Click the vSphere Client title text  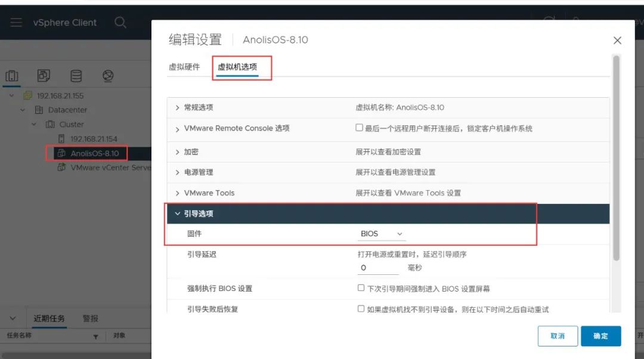(x=65, y=23)
